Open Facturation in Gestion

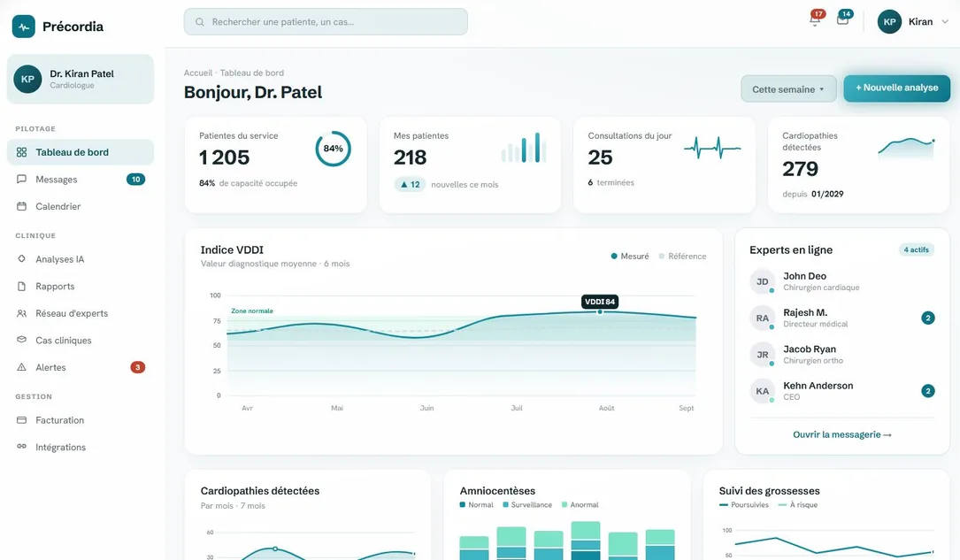(x=81, y=420)
